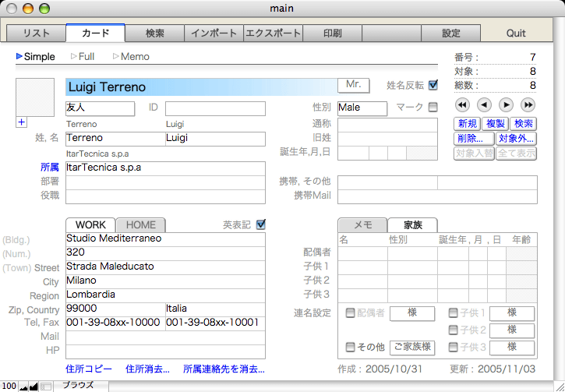Click the 対象外... button
Screen dimensions: 565x392
516,139
